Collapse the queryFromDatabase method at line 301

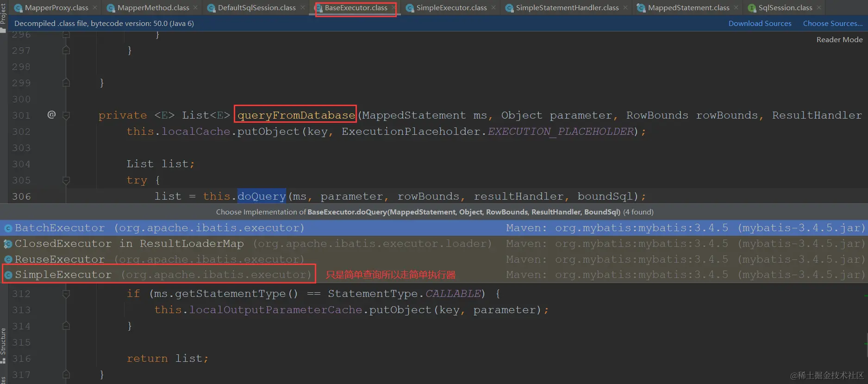tap(66, 115)
